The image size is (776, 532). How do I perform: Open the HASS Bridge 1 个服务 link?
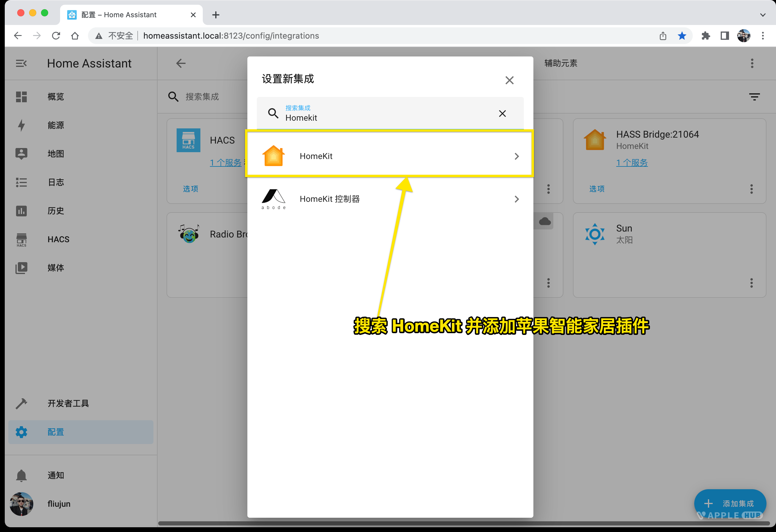(x=632, y=163)
